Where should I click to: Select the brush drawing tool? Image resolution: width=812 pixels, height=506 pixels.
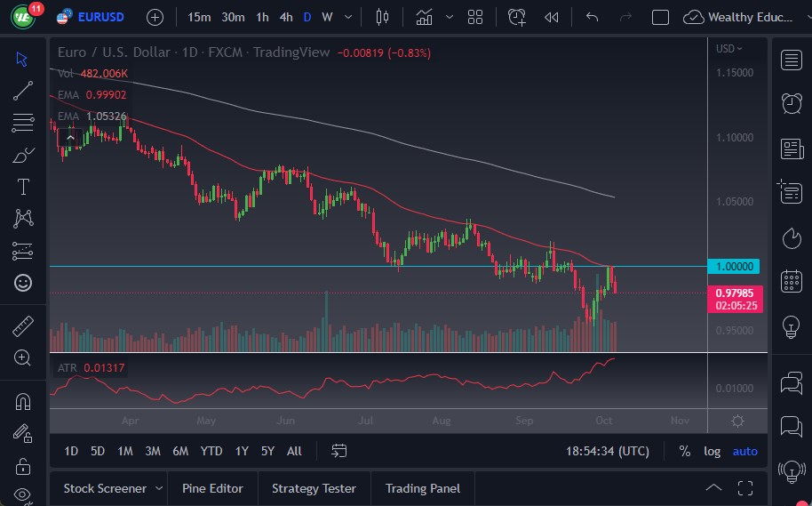(x=23, y=155)
